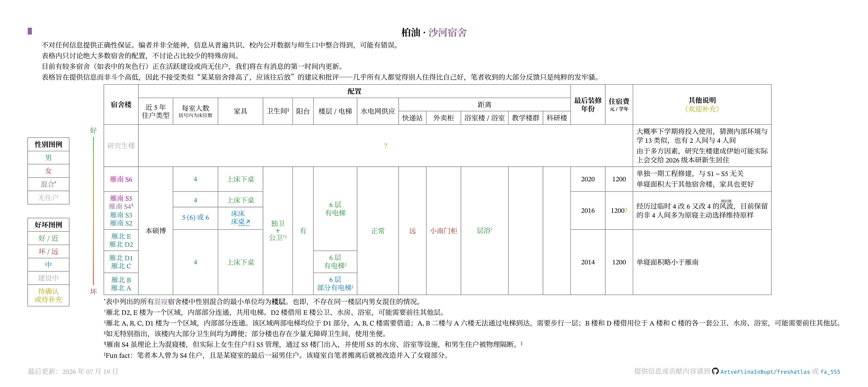Select the 2014 renovation year cell
Image resolution: width=868 pixels, height=387 pixels.
click(588, 262)
